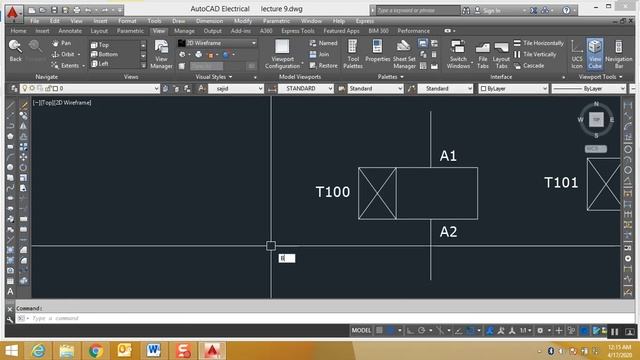Select the Line tool in Draw toolbar
Image resolution: width=640 pixels, height=360 pixels.
[10, 105]
